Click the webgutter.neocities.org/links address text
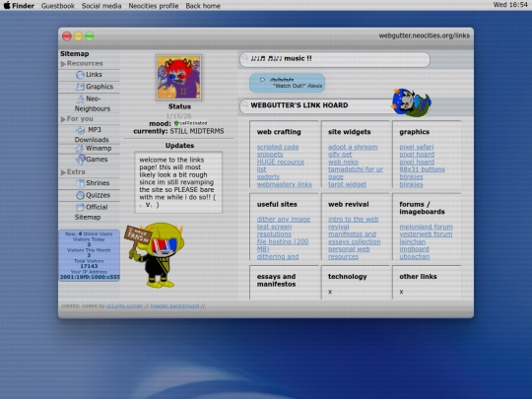 pos(424,35)
